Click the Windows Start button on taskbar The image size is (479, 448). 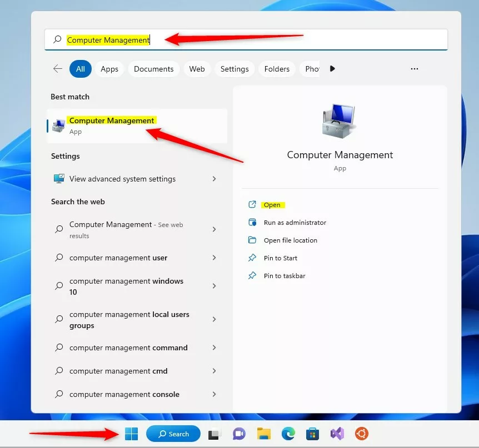(131, 434)
